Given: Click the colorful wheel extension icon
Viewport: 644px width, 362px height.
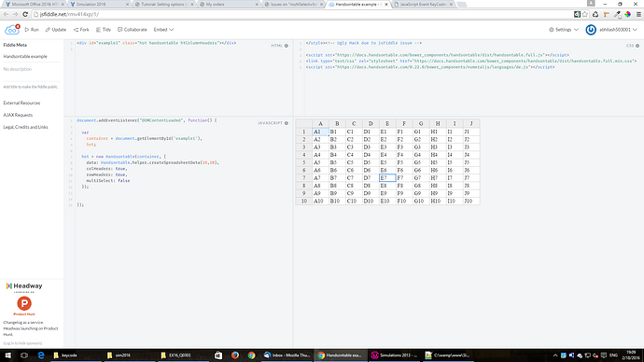Looking at the screenshot, I should pos(627,14).
